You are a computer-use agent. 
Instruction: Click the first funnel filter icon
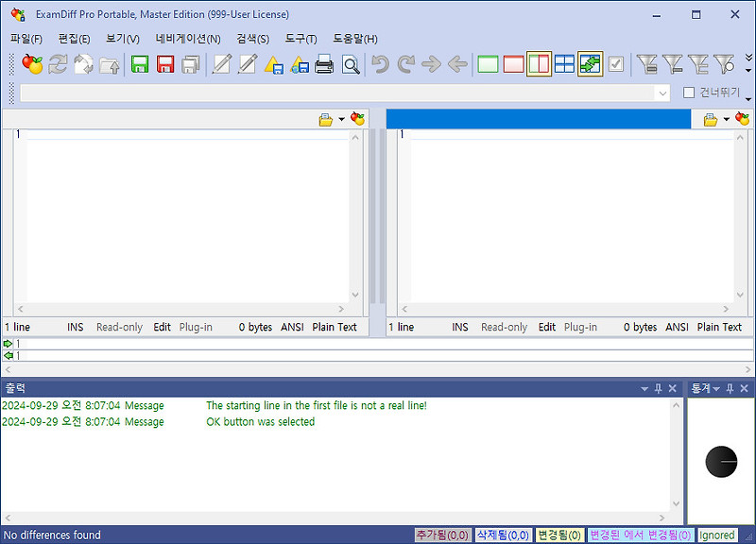point(646,64)
